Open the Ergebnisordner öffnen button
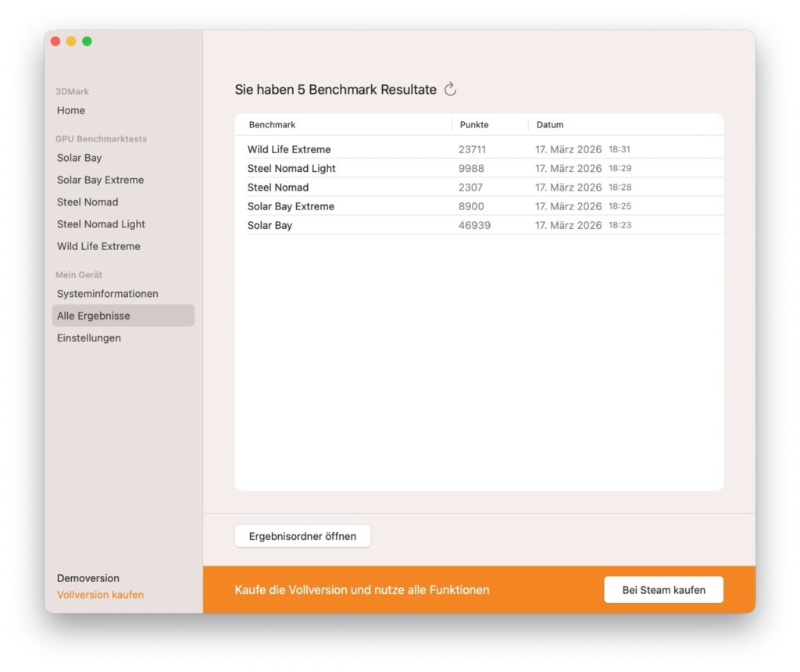Screen dimensions: 800x672 (x=302, y=536)
